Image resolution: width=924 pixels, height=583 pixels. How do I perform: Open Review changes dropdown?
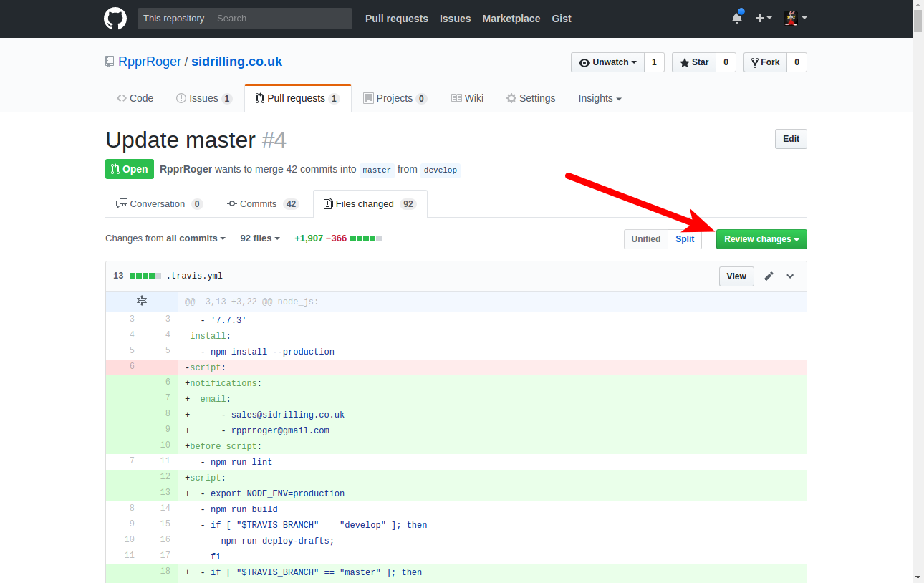pyautogui.click(x=761, y=239)
